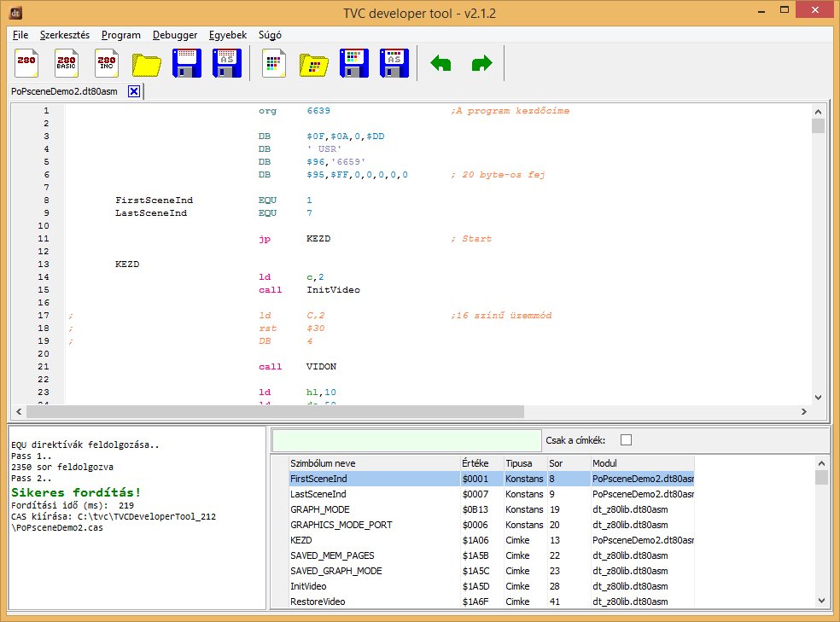Click the source Save As floppy icon

(x=226, y=64)
